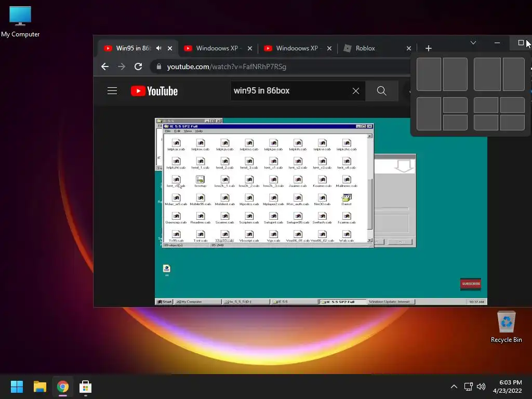
Task: Click Readme.cab file in video window
Action: tap(200, 218)
